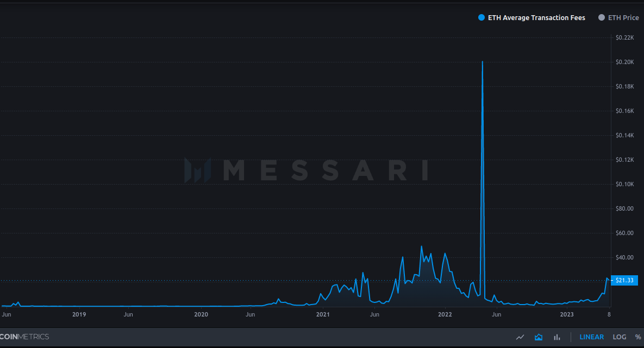644x348 pixels.
Task: Click the $0.10K y-axis label
Action: click(x=624, y=184)
